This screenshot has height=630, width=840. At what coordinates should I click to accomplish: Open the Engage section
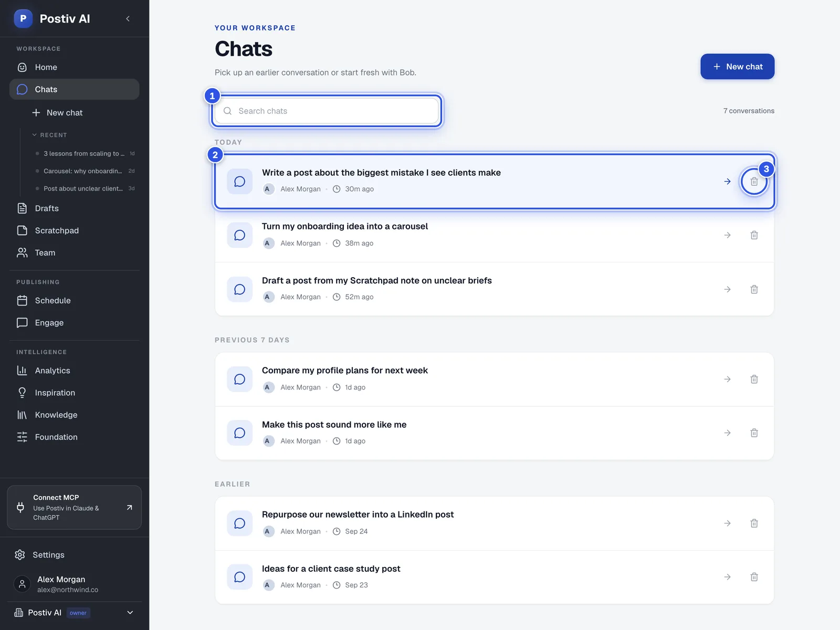[x=74, y=322]
